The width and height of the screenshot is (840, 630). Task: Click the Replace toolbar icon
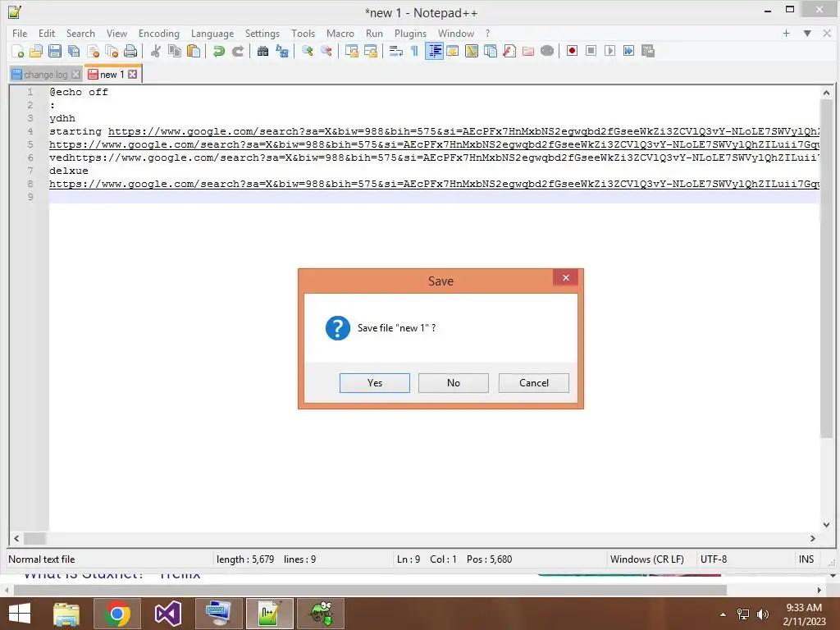pos(282,51)
